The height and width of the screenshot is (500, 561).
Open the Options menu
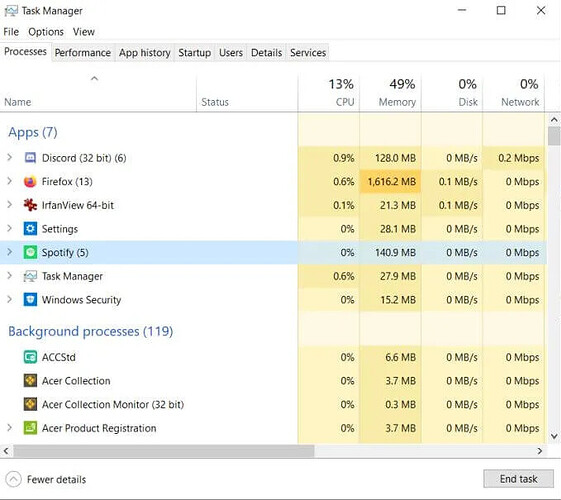click(x=46, y=32)
